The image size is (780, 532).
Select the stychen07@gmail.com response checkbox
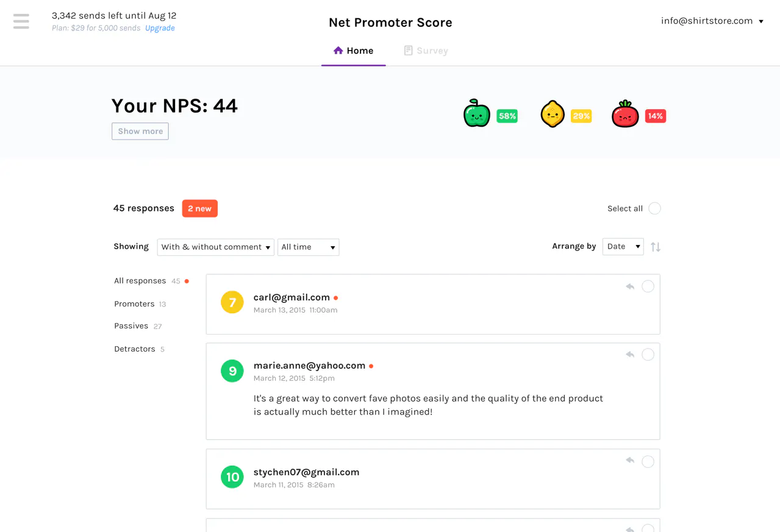(x=648, y=461)
